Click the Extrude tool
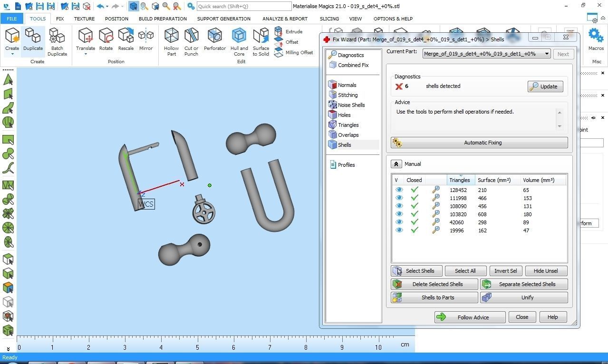Image resolution: width=608 pixels, height=364 pixels. tap(289, 31)
